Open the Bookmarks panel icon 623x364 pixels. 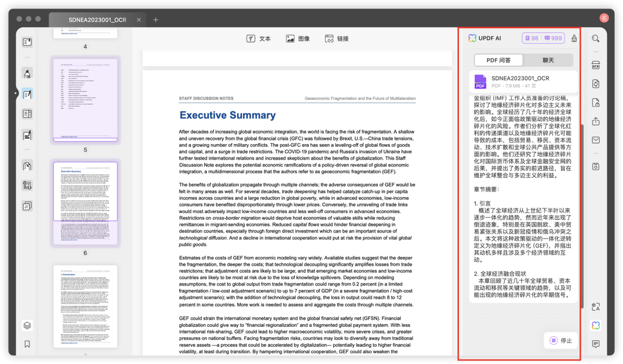[28, 344]
